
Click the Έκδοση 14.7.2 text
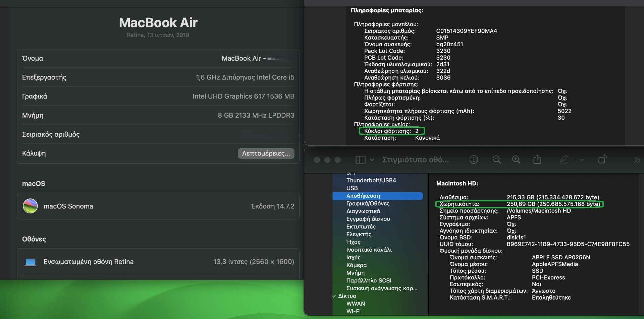272,206
